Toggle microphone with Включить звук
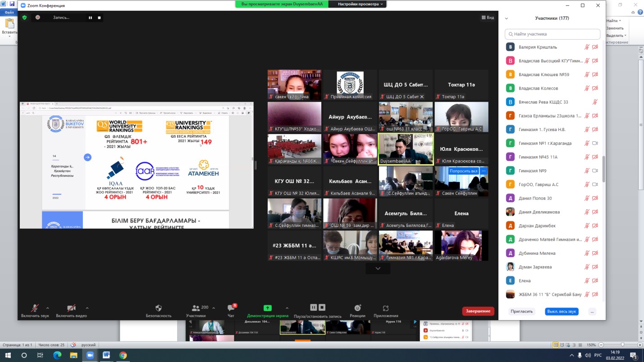The height and width of the screenshot is (362, 644). [35, 308]
